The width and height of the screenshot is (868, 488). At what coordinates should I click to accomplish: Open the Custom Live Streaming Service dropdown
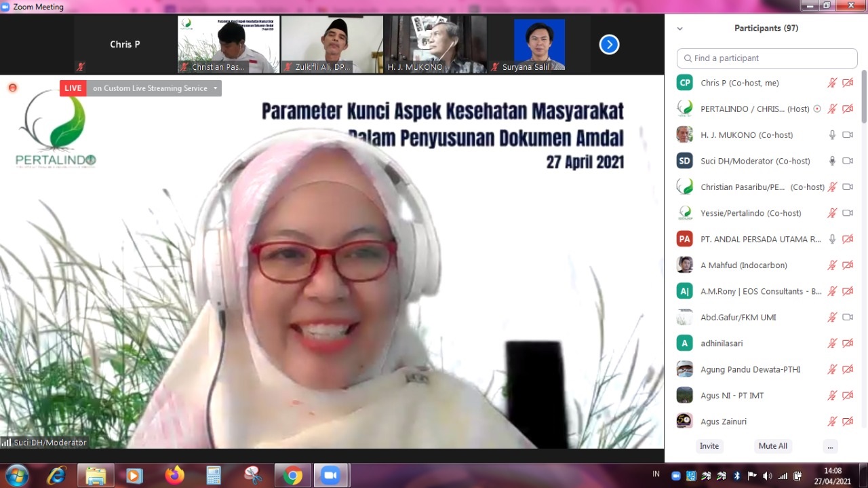coord(216,88)
